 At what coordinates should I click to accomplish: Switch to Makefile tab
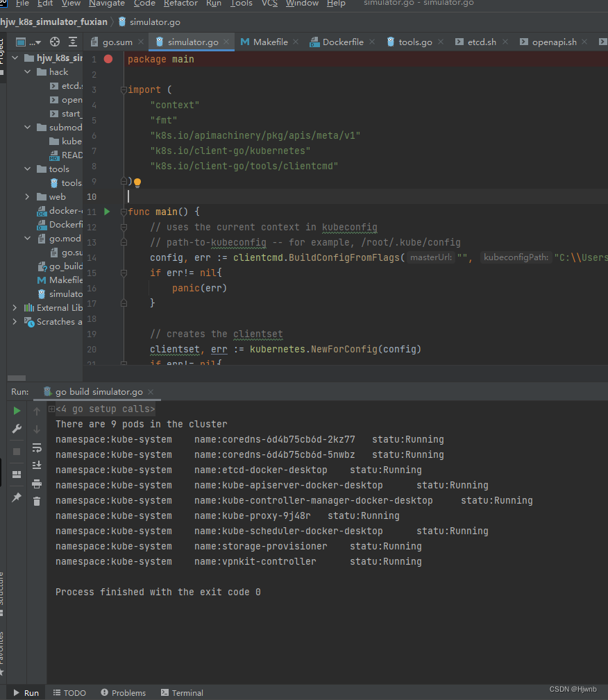tap(270, 42)
